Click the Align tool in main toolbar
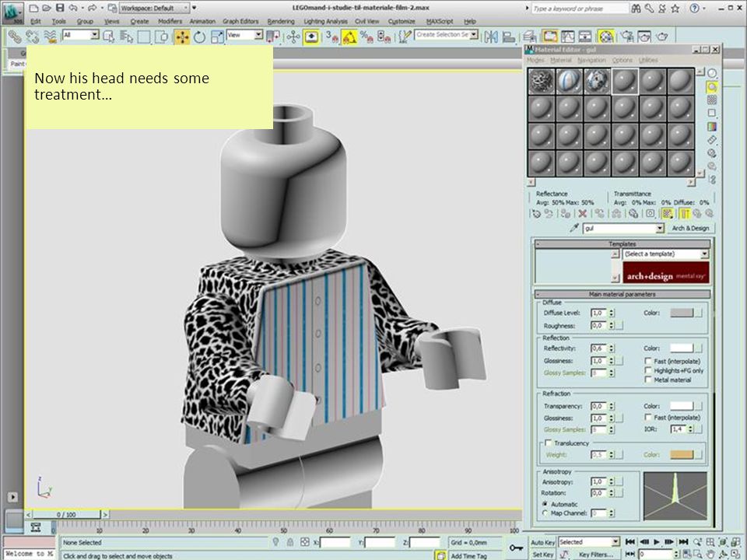 tap(509, 37)
